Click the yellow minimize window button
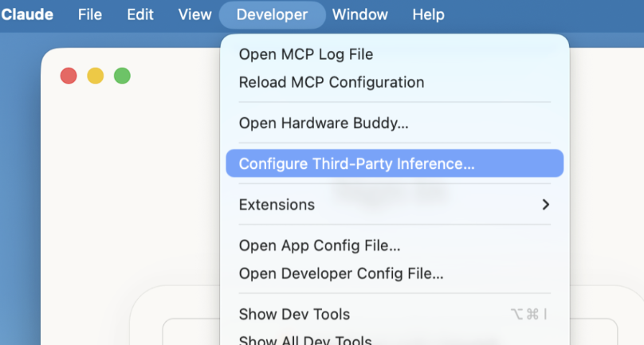 [x=96, y=76]
